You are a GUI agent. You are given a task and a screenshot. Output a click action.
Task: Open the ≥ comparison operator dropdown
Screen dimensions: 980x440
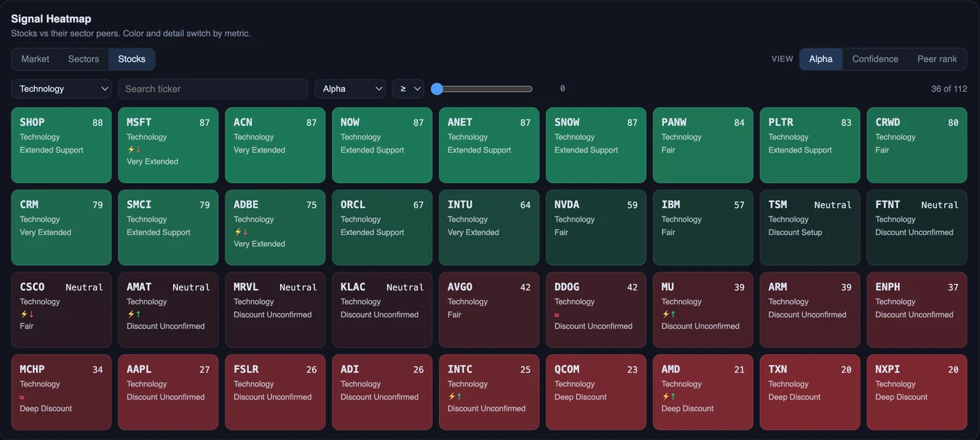click(408, 89)
